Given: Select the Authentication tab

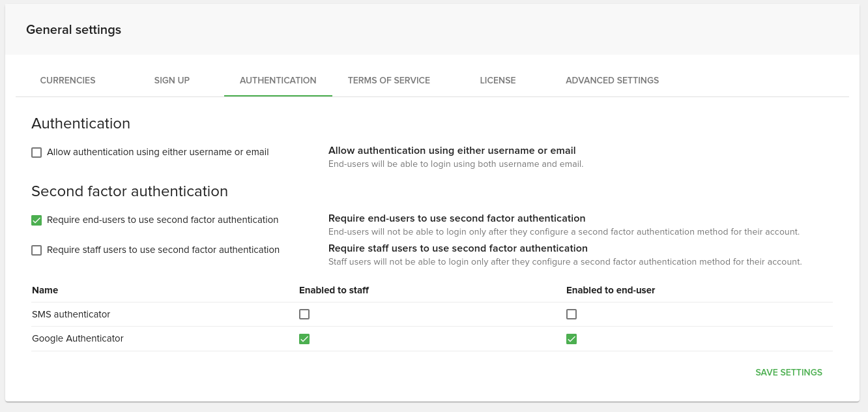Looking at the screenshot, I should click(278, 80).
